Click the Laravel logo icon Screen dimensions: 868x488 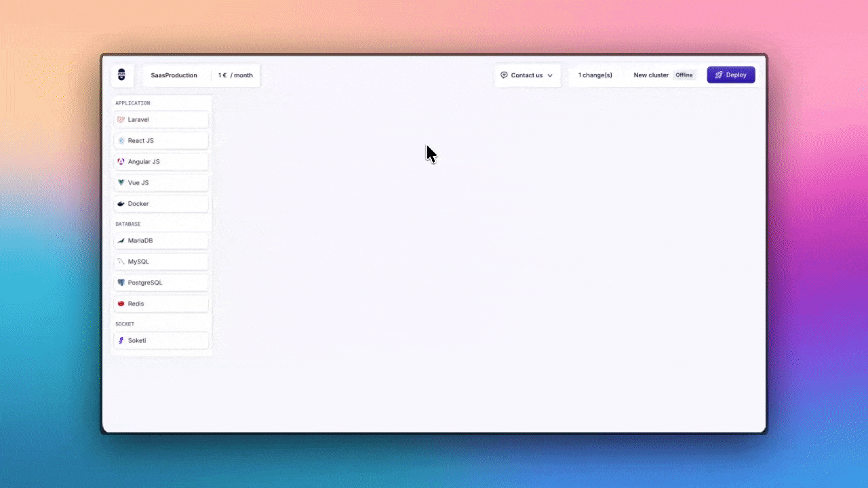pyautogui.click(x=121, y=120)
